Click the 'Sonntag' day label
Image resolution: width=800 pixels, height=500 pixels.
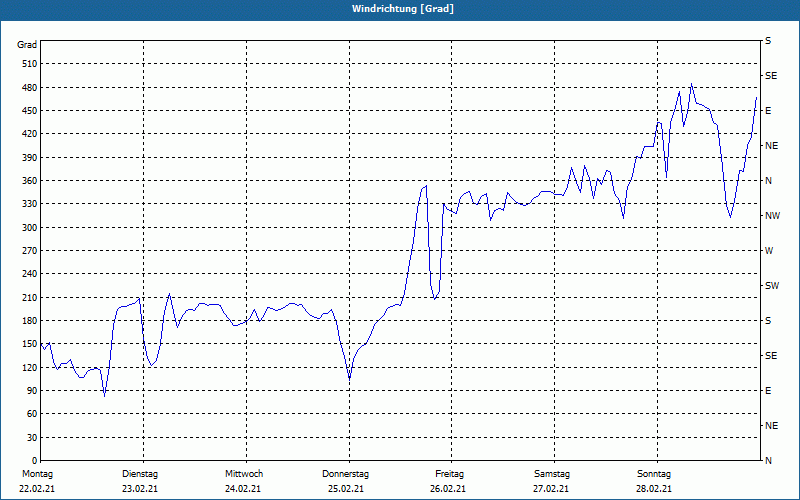tap(654, 474)
